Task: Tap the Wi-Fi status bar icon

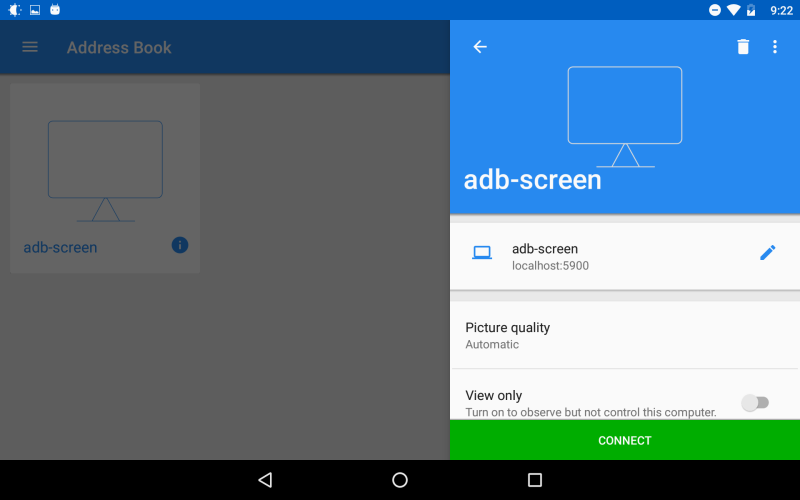Action: coord(733,10)
